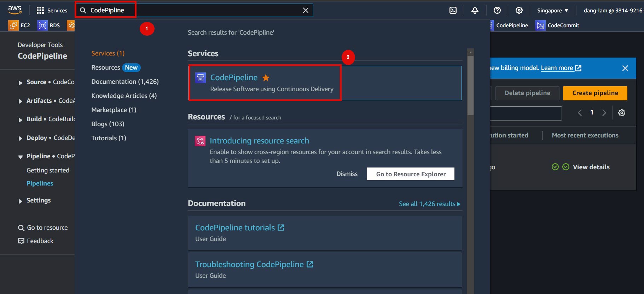The image size is (644, 294).
Task: Select Knowledge Articles (4) filter
Action: (124, 96)
